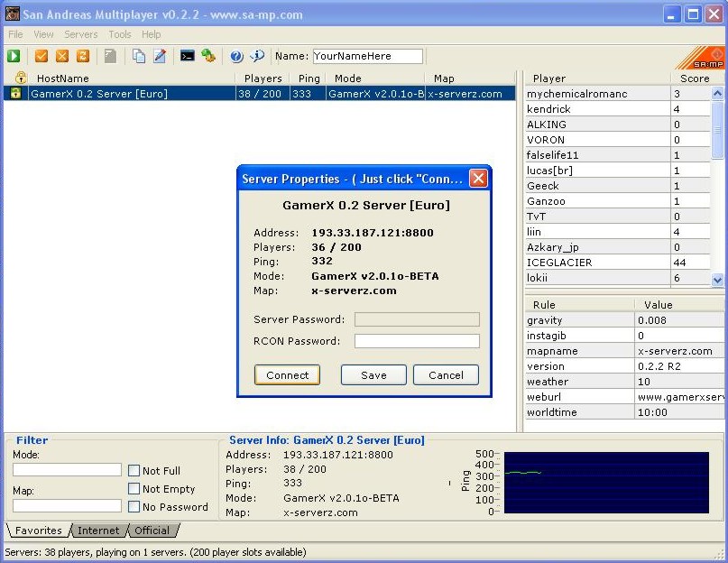728x563 pixels.
Task: Open the View menu
Action: [43, 34]
